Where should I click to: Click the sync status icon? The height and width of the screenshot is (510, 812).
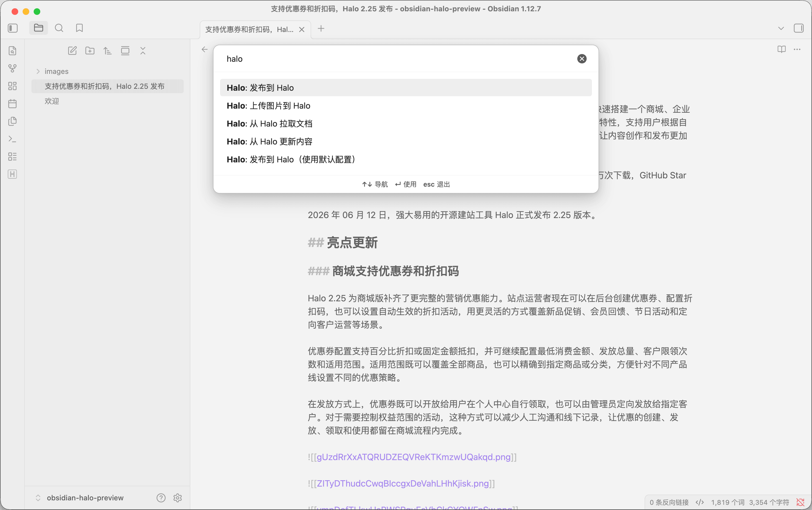coord(800,503)
